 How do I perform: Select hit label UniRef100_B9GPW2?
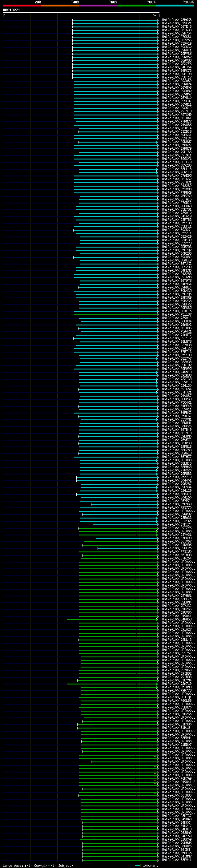tap(176, 514)
